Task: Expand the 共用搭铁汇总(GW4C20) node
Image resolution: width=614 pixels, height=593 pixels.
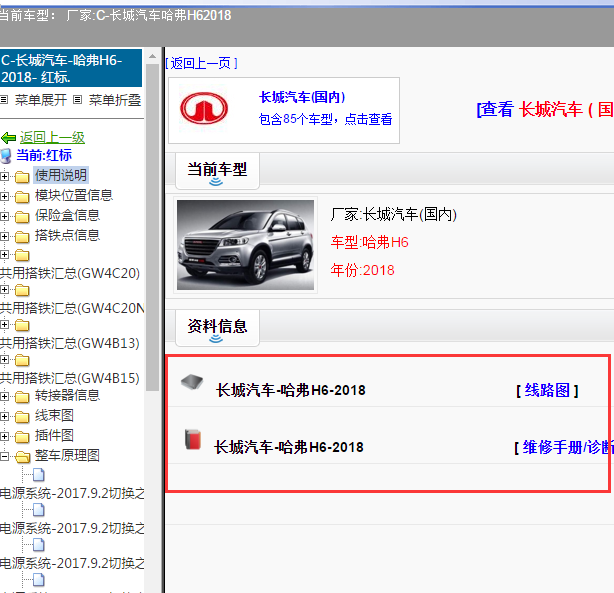Action: 4,255
